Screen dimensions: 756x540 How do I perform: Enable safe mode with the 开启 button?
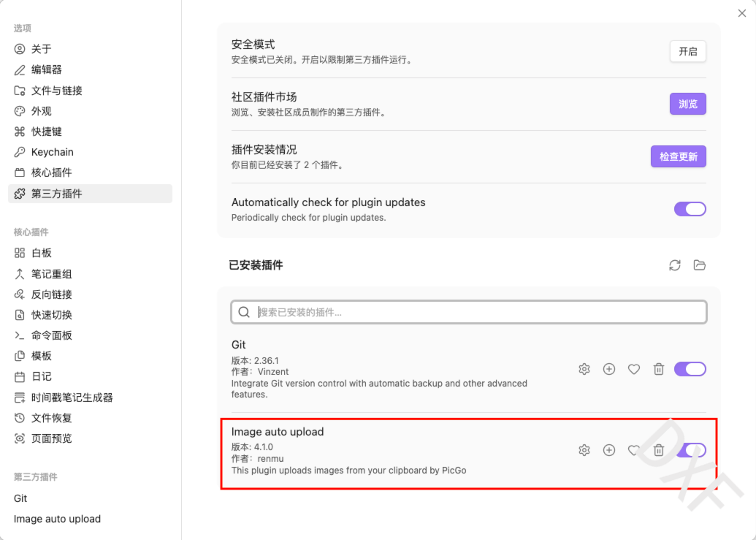point(687,51)
